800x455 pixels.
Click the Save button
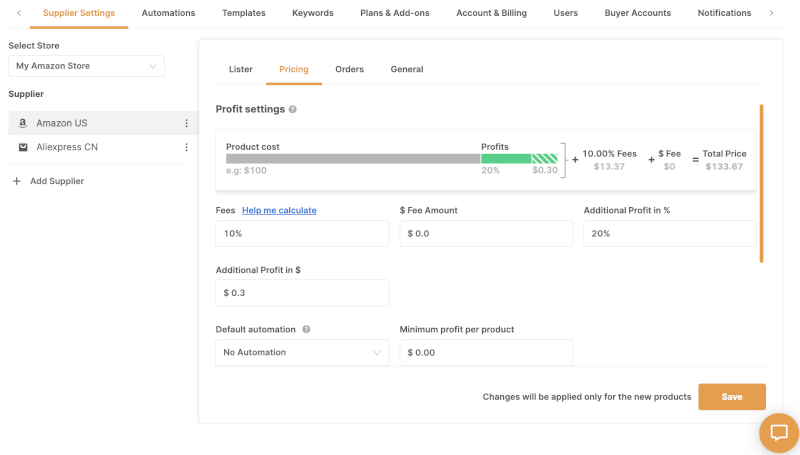(732, 397)
